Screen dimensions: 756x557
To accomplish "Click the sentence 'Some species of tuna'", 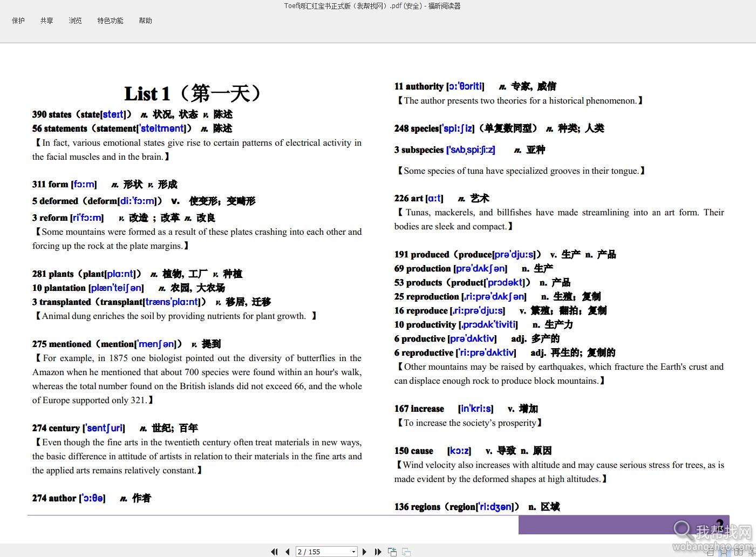I will 521,171.
